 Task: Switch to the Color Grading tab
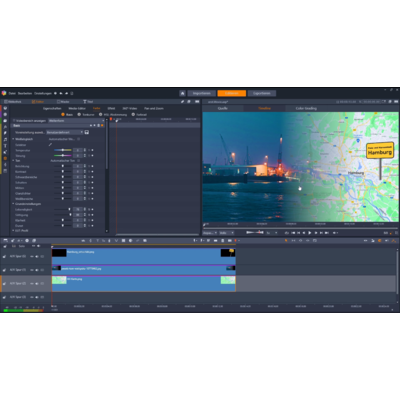pyautogui.click(x=306, y=108)
